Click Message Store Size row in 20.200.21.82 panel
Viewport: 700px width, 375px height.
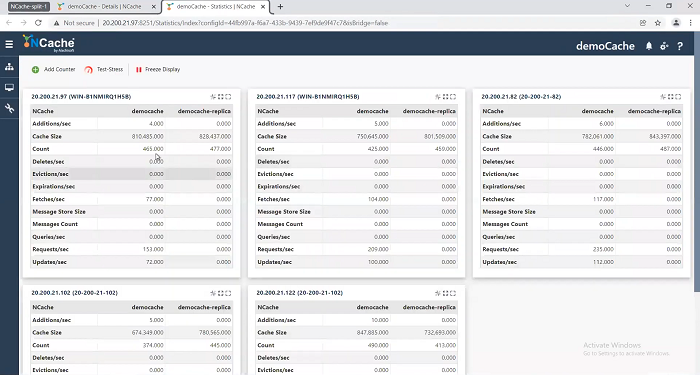(581, 212)
